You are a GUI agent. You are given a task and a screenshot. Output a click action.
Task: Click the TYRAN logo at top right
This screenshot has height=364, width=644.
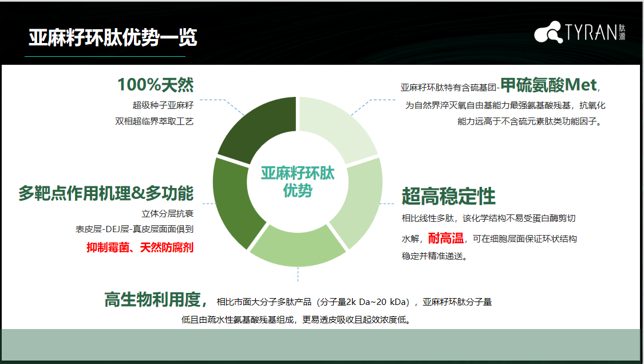tap(580, 32)
